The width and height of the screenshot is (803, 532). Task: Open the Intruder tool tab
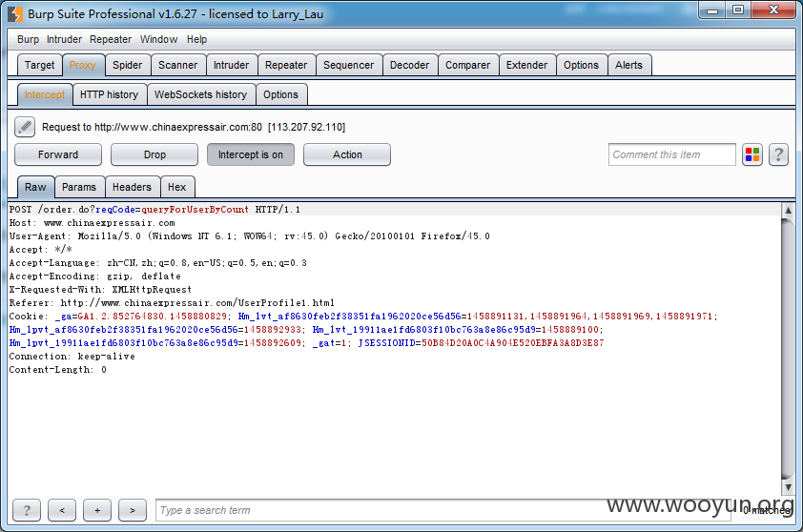(231, 65)
